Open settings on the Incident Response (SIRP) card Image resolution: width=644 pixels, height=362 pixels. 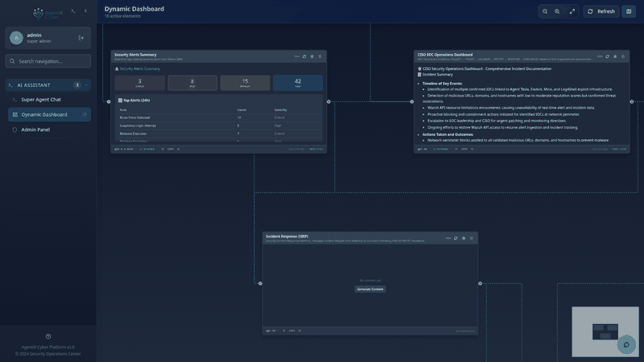(x=464, y=238)
